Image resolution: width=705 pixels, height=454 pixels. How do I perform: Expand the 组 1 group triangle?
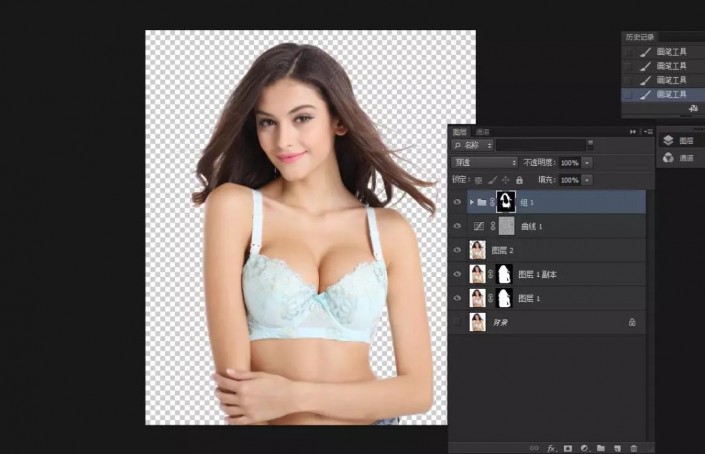[471, 202]
